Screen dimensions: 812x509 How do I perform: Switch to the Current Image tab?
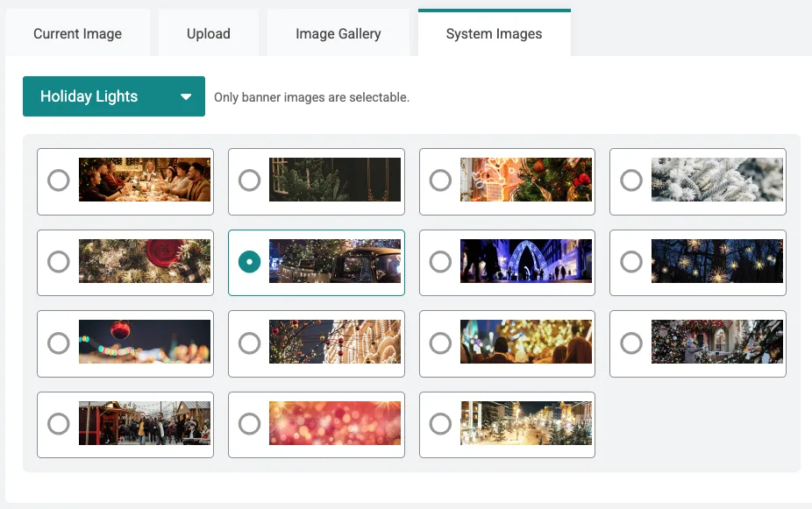point(77,34)
